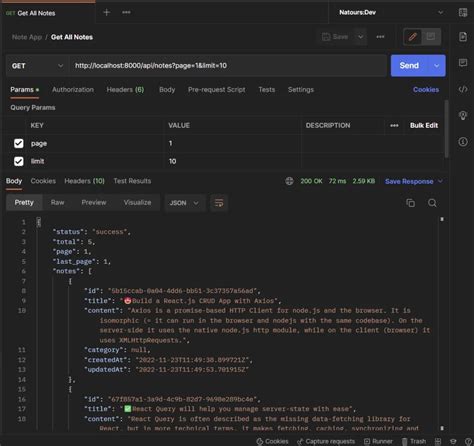Image resolution: width=474 pixels, height=446 pixels.
Task: Open related requests lightbulb icon in sidebar
Action: coord(463,115)
